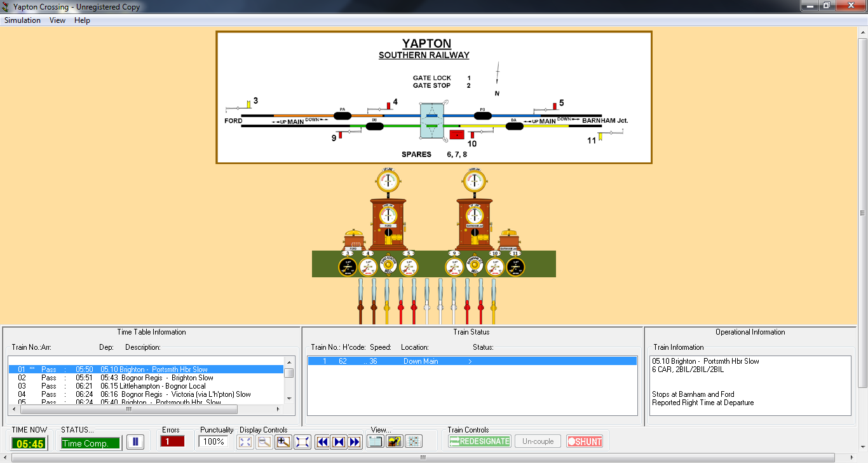Click the double left arrows display control
The width and height of the screenshot is (868, 463).
click(323, 442)
